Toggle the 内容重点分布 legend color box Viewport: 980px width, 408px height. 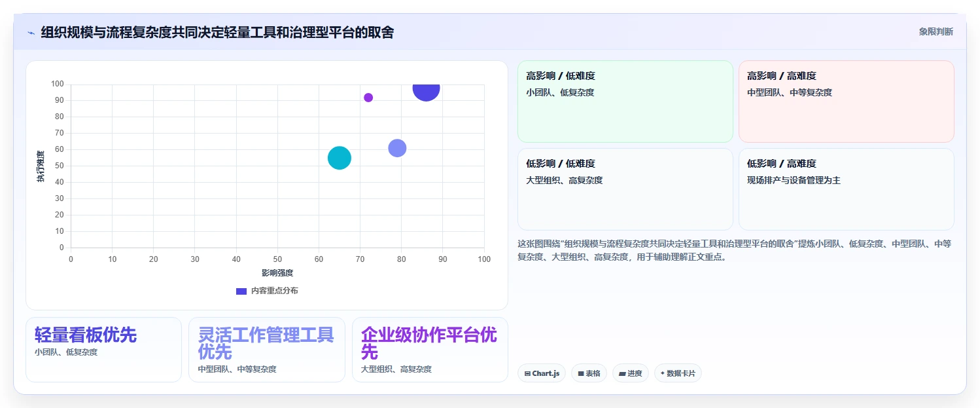click(241, 291)
